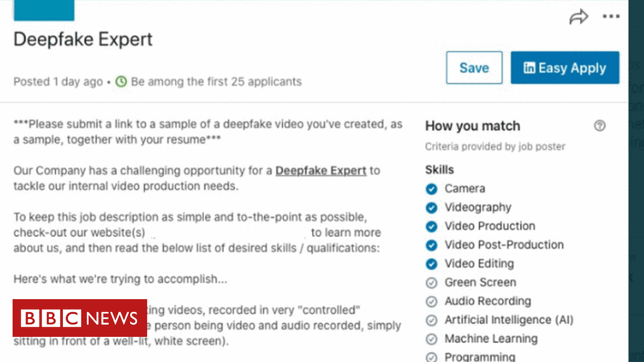Click the Deepfake Expert job title heading
This screenshot has width=644, height=362.
[x=83, y=39]
